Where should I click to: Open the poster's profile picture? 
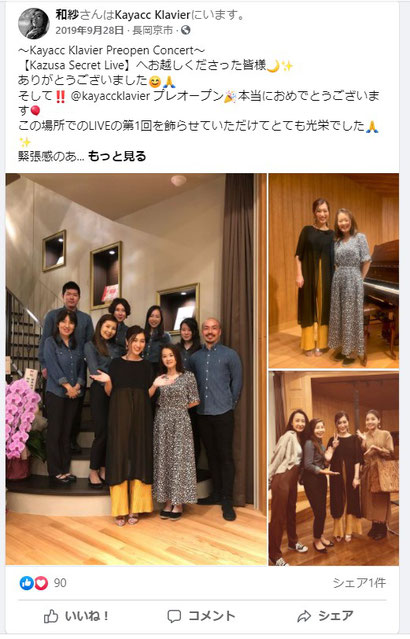33,23
